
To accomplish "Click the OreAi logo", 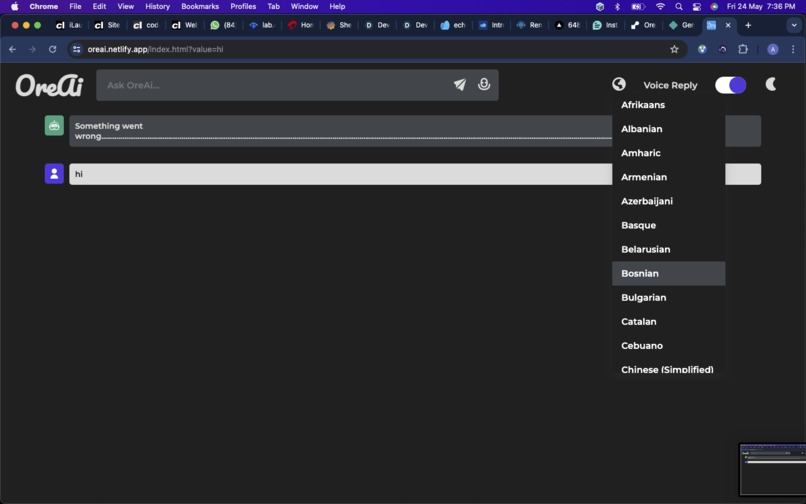I will pyautogui.click(x=49, y=85).
